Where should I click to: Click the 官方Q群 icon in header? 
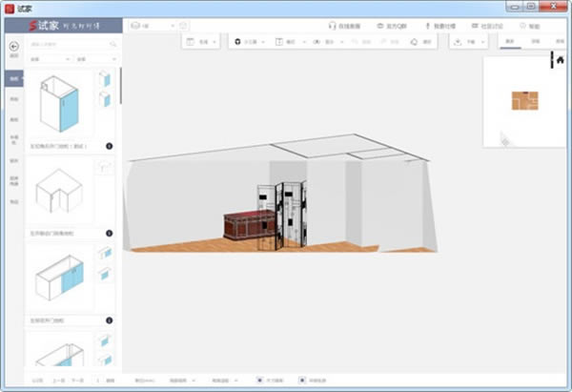pyautogui.click(x=381, y=26)
